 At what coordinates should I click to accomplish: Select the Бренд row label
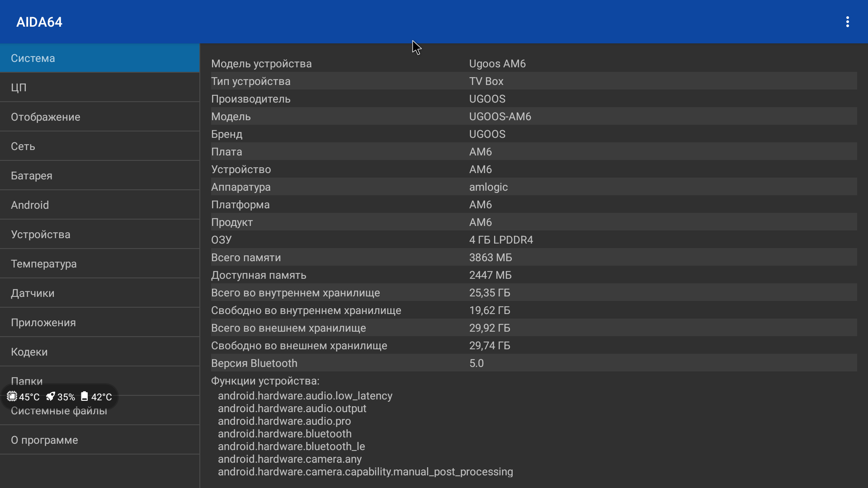coord(226,134)
